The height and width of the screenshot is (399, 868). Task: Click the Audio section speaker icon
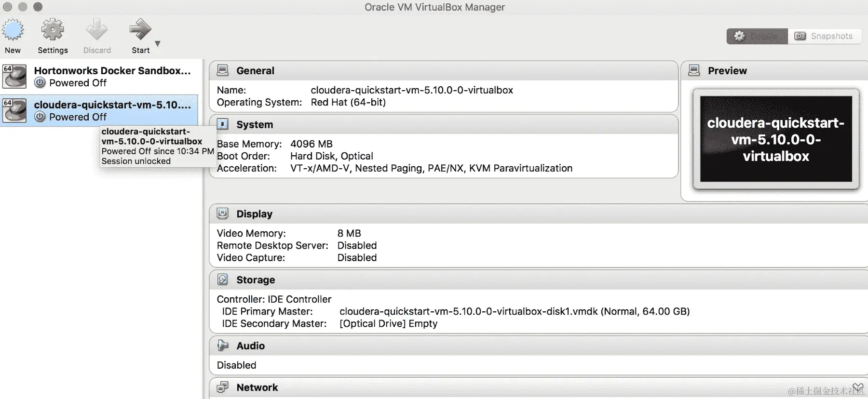pyautogui.click(x=222, y=346)
